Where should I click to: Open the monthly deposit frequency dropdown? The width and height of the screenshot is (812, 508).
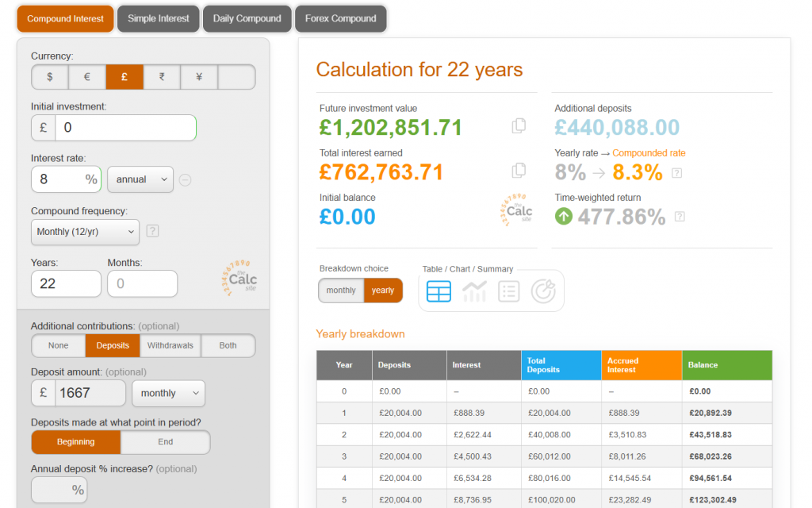click(x=167, y=393)
